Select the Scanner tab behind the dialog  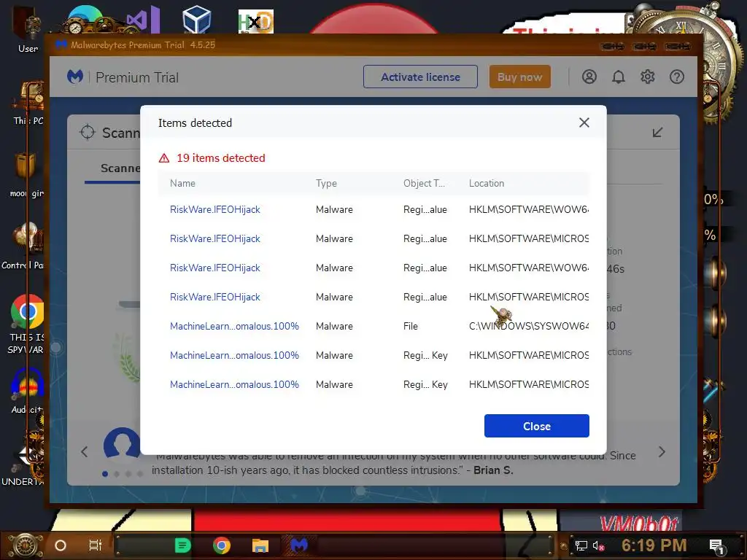(120, 168)
